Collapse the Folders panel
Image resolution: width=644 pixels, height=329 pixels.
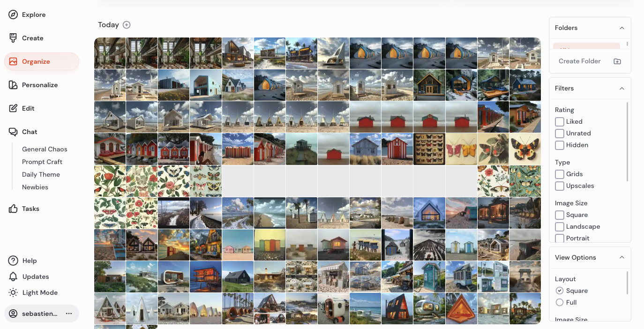[622, 28]
